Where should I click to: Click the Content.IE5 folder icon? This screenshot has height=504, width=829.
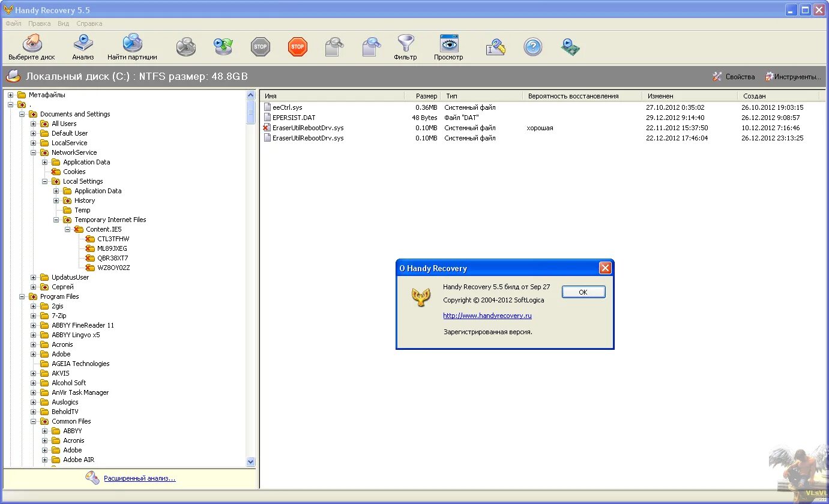coord(79,229)
